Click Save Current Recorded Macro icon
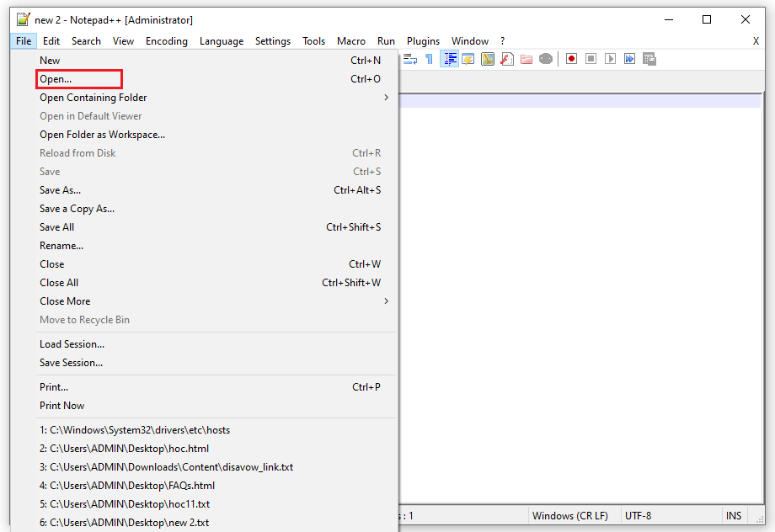This screenshot has height=532, width=775. coord(649,59)
